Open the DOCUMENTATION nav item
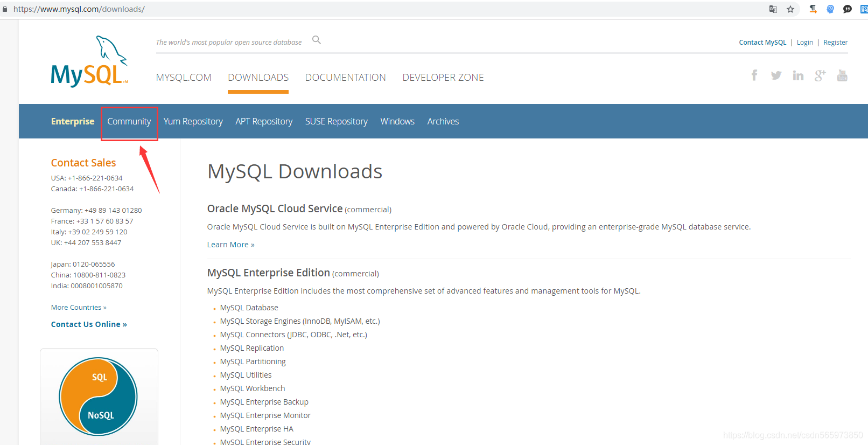Screen dimensions: 868x445 (x=346, y=78)
